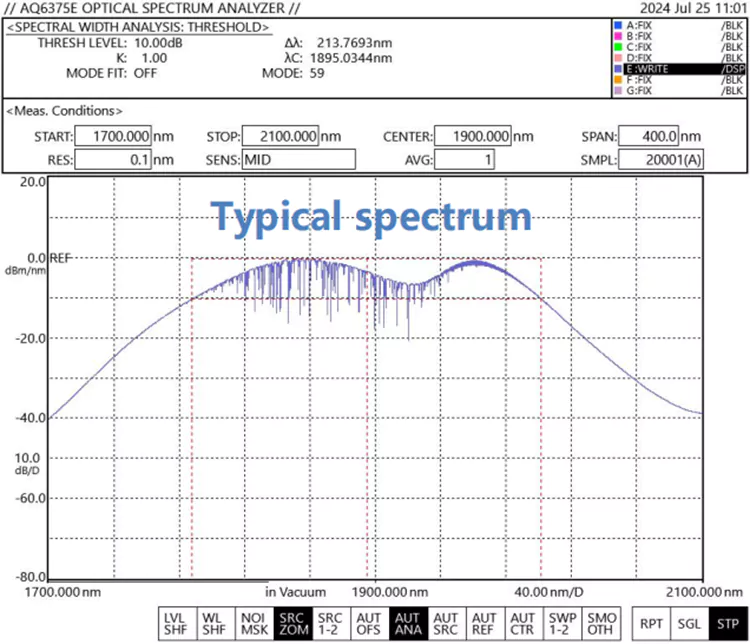Click the blue color swatch for trace A
This screenshot has height=644, width=750.
coord(618,25)
